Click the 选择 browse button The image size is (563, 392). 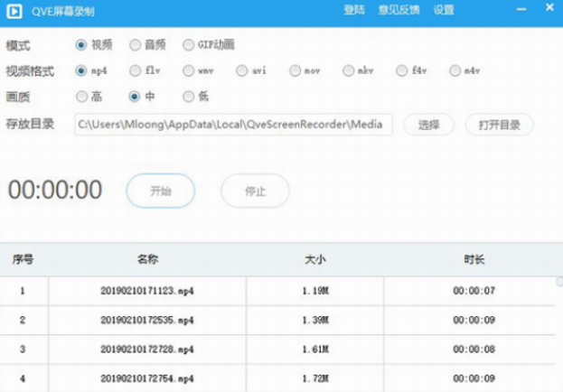(428, 125)
